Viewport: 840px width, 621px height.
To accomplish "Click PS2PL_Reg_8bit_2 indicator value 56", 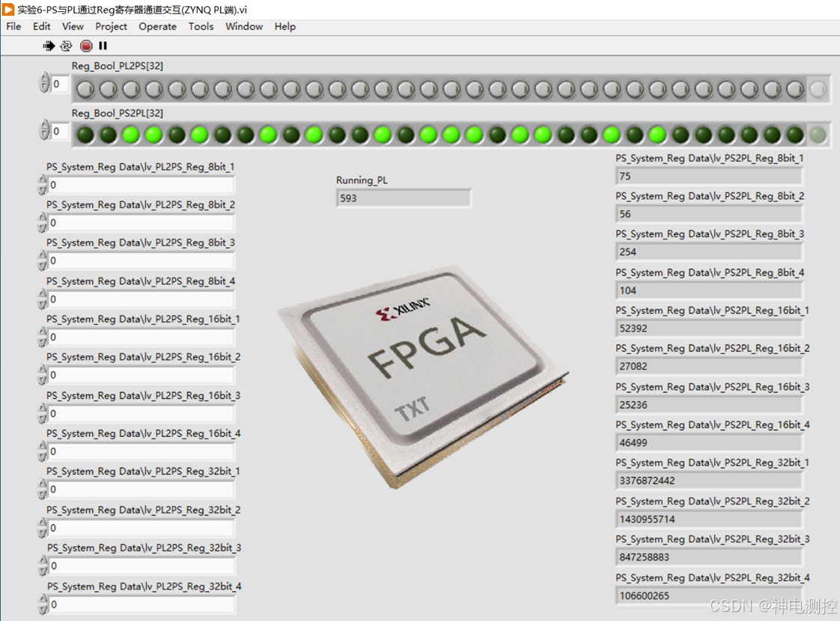I will (x=709, y=214).
